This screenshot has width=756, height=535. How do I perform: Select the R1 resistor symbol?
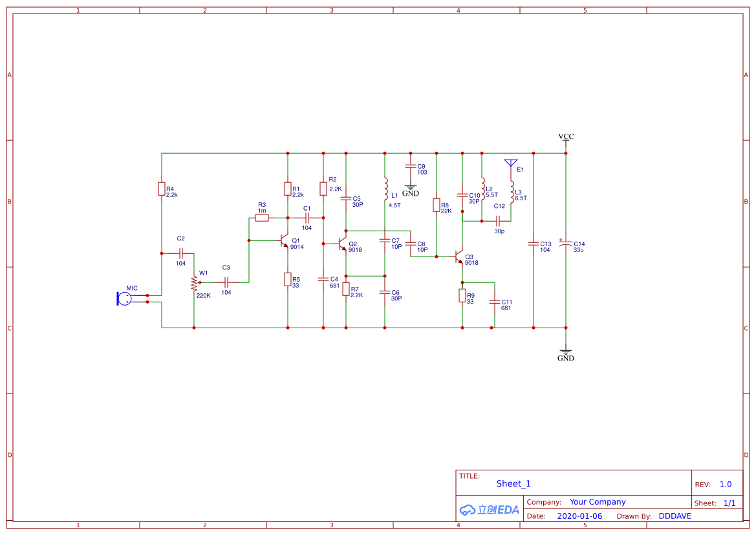tap(288, 189)
